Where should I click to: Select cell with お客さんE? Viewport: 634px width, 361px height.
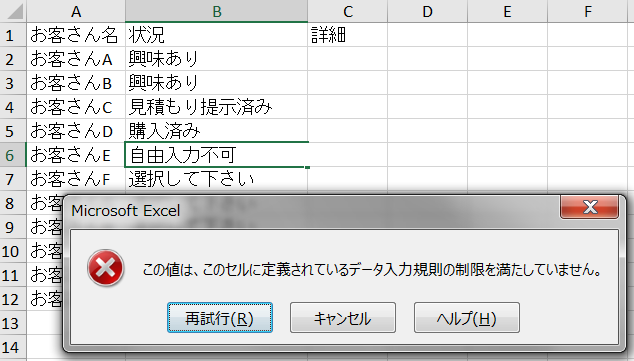(76, 155)
